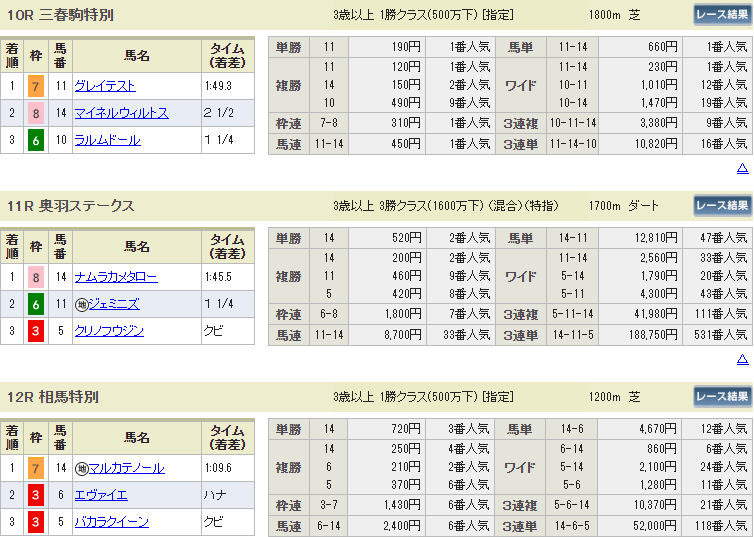Select the 10R 三春駒特別 race title

point(61,15)
